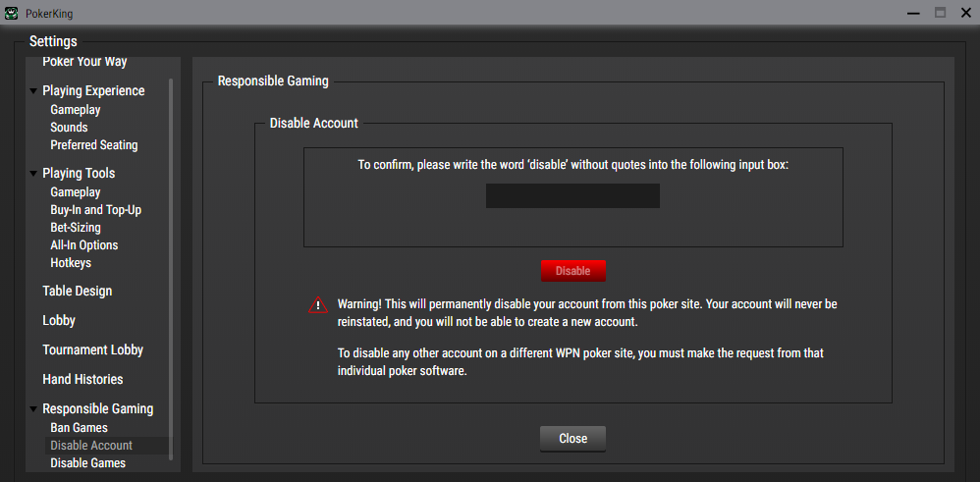Open Disable Games settings

[x=88, y=463]
